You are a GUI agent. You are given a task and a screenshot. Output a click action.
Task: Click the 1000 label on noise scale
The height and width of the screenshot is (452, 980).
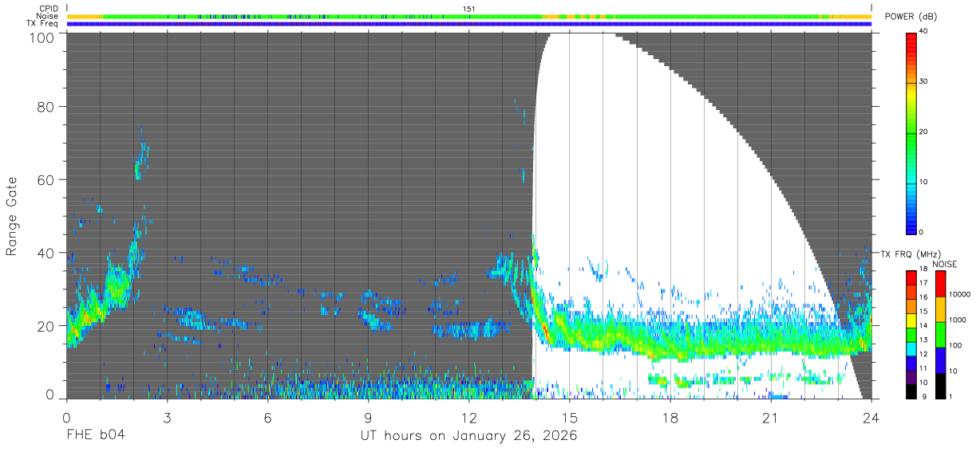point(956,320)
